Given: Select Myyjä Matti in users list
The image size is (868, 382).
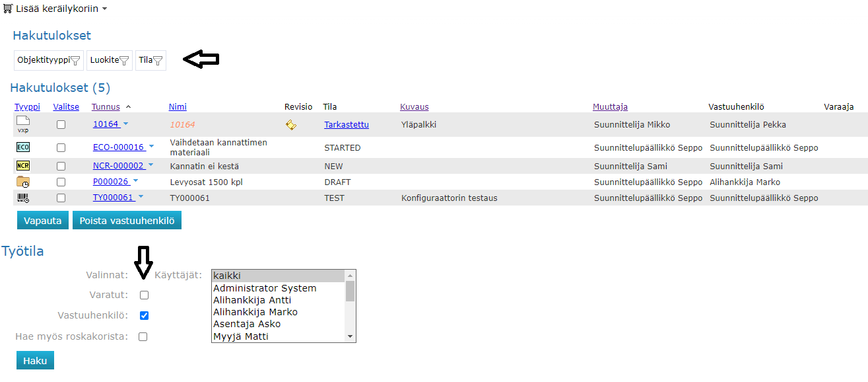Looking at the screenshot, I should 279,336.
